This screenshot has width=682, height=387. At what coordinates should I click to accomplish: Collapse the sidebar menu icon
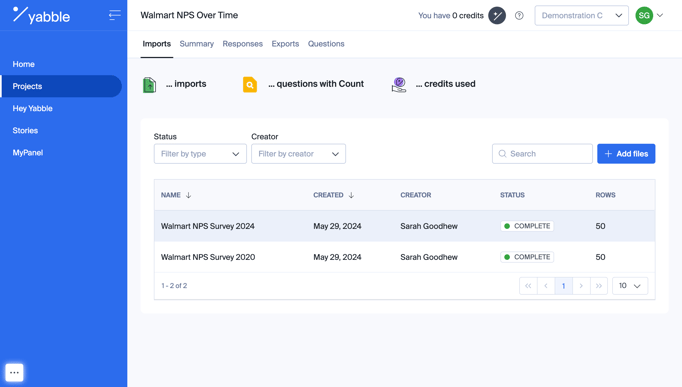(114, 15)
